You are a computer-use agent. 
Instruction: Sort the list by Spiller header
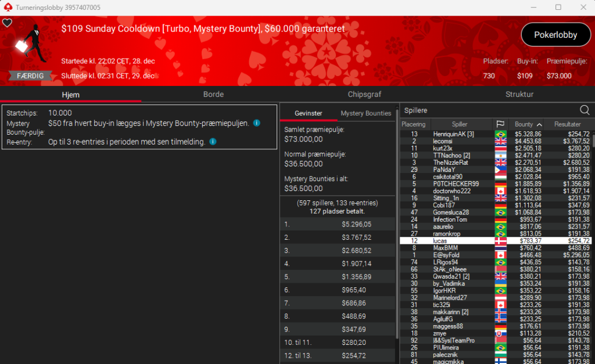460,124
